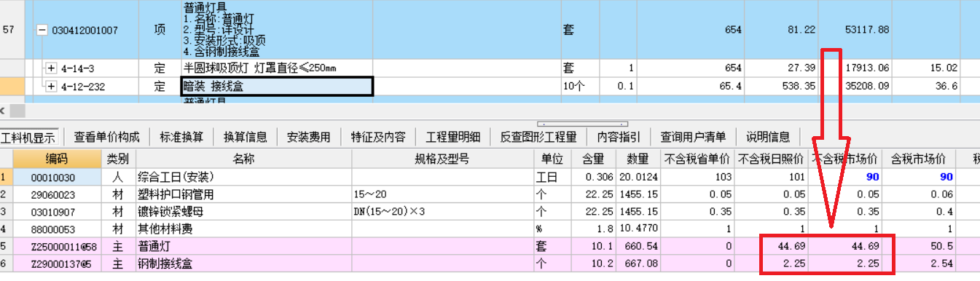
Task: Select row number 57 header
Action: click(x=12, y=30)
